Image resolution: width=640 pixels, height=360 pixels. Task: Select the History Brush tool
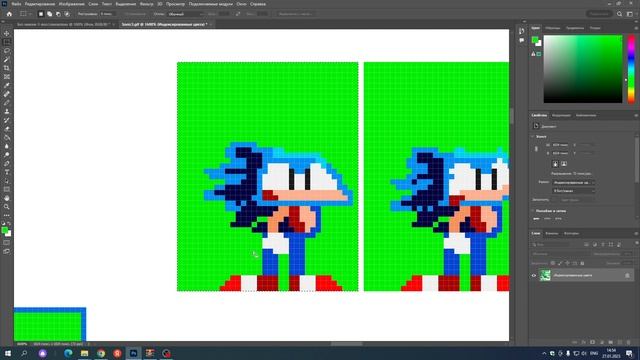[7, 120]
